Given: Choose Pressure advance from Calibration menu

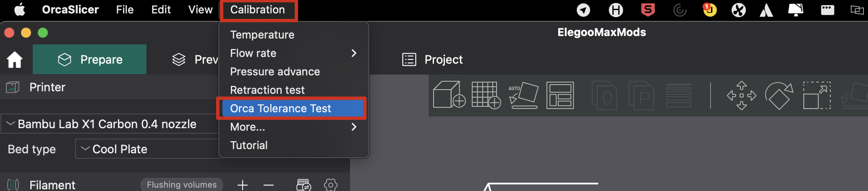Looking at the screenshot, I should (x=275, y=72).
